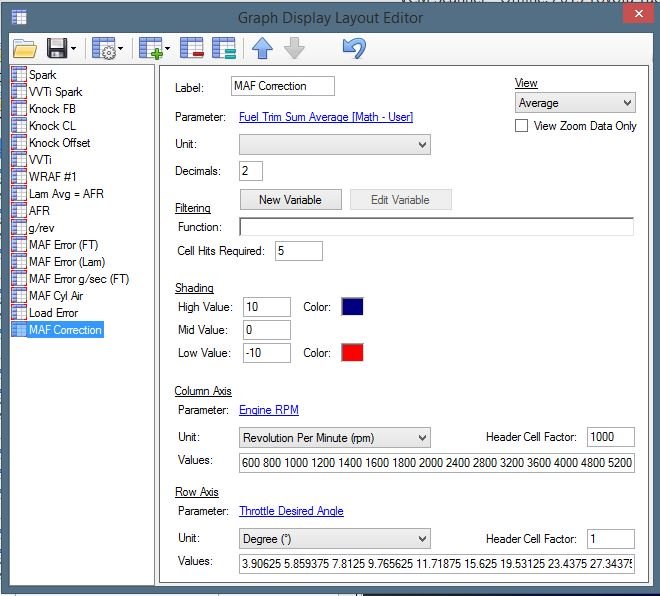
Task: Open graph settings gear table icon
Action: click(x=104, y=48)
